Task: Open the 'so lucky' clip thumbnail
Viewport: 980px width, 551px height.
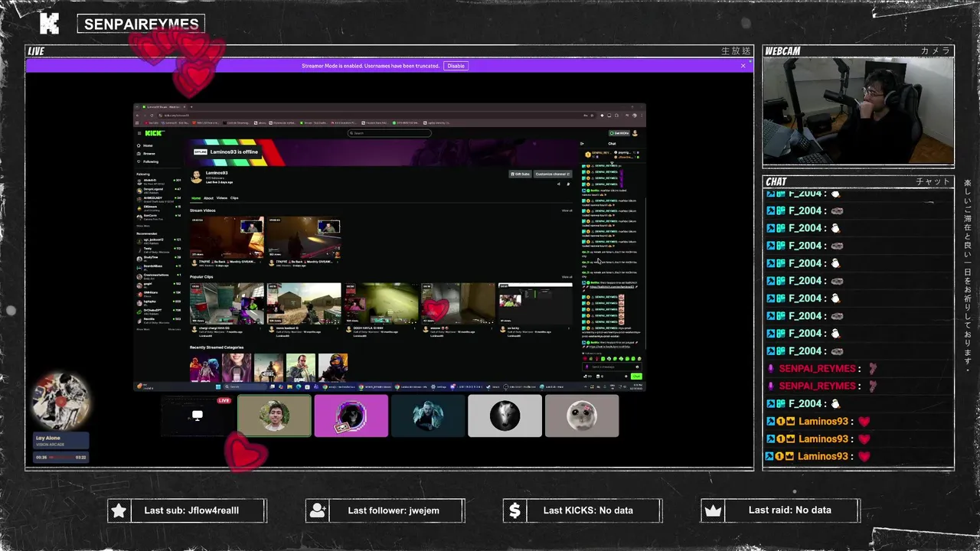Action: [535, 303]
